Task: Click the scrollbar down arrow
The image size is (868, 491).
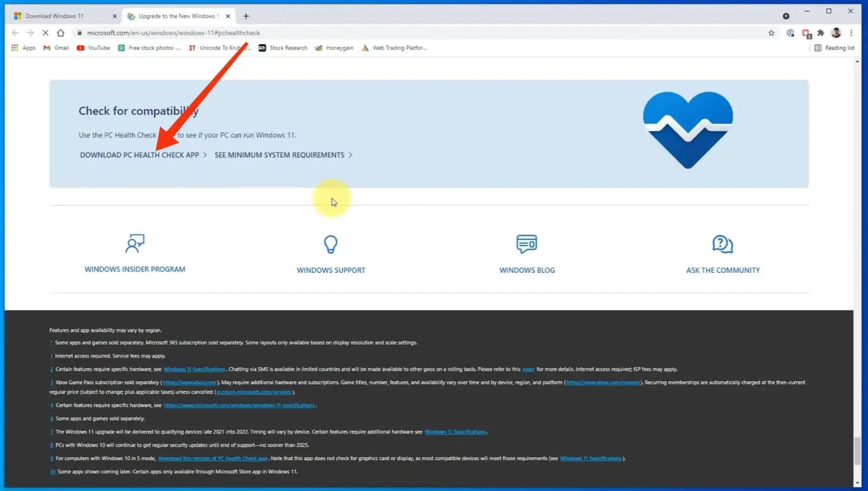Action: pyautogui.click(x=857, y=483)
